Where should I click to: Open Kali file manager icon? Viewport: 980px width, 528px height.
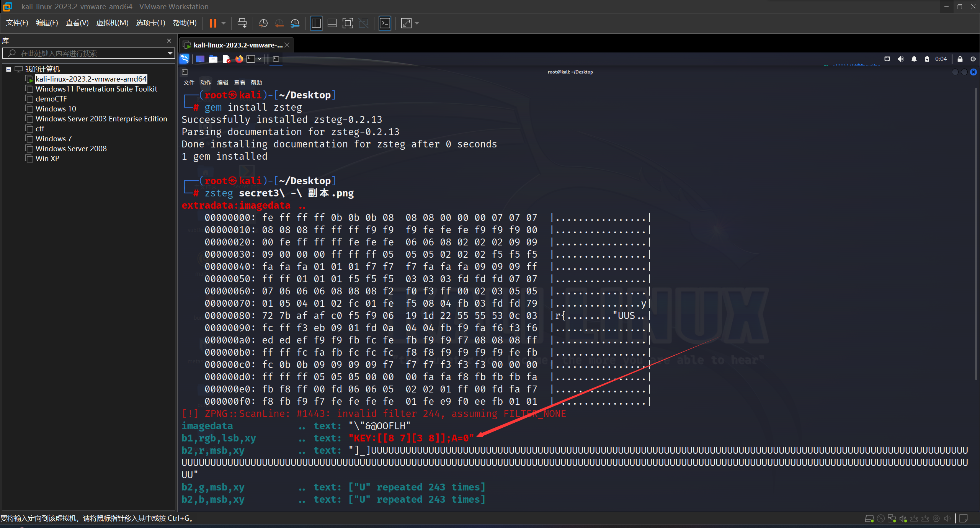coord(213,59)
